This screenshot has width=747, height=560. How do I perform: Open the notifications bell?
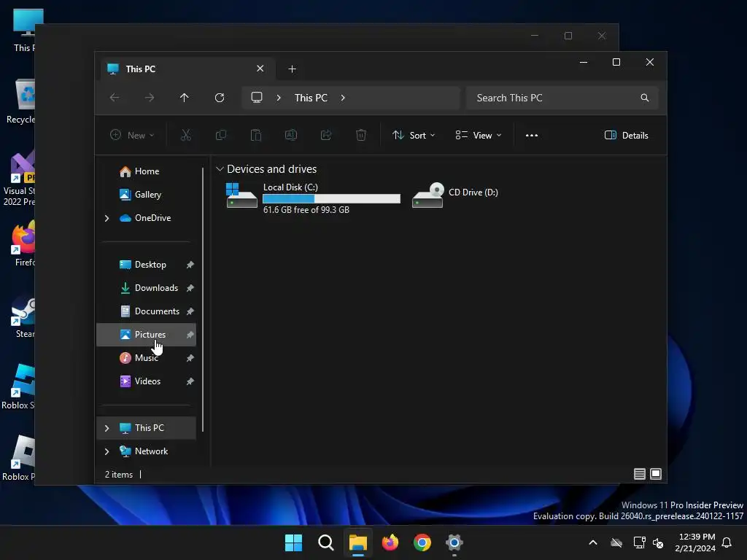[727, 542]
